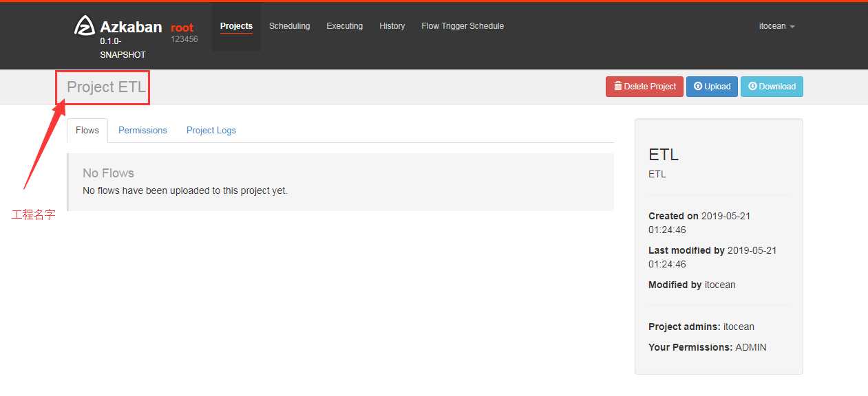Click the download arrow icon
The image size is (868, 396).
click(x=752, y=86)
